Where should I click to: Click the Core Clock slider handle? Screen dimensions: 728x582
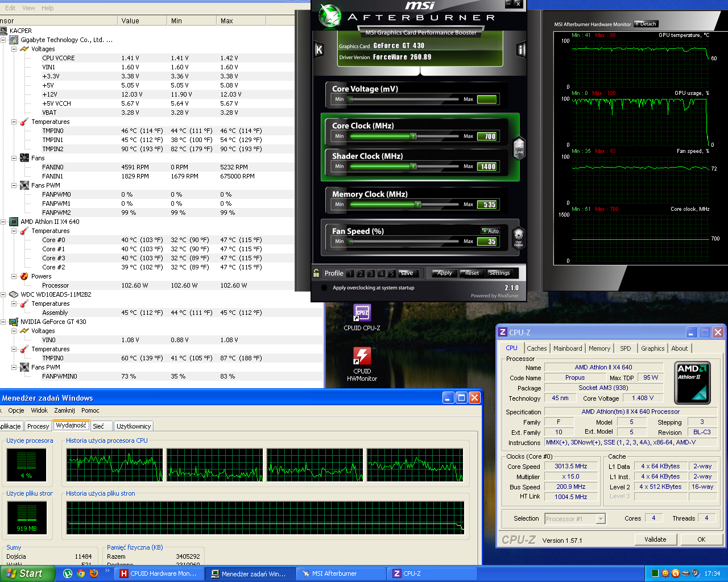coord(413,136)
